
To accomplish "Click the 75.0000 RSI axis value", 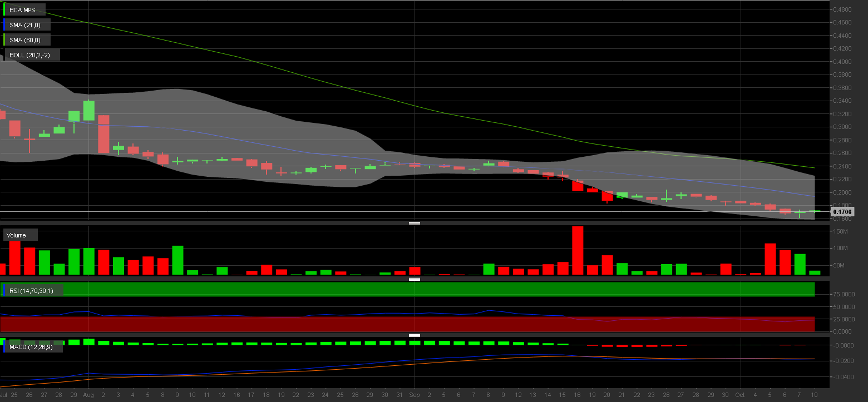I will click(843, 295).
